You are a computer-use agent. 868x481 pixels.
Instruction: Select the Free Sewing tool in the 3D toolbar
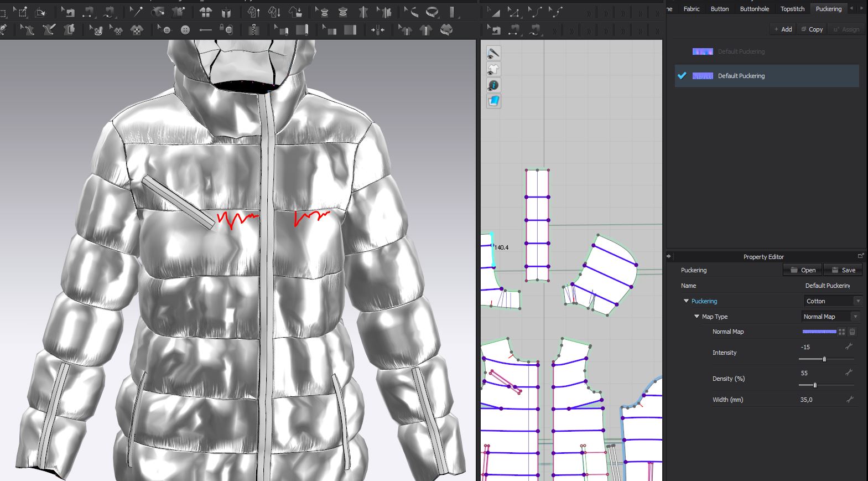pyautogui.click(x=110, y=12)
